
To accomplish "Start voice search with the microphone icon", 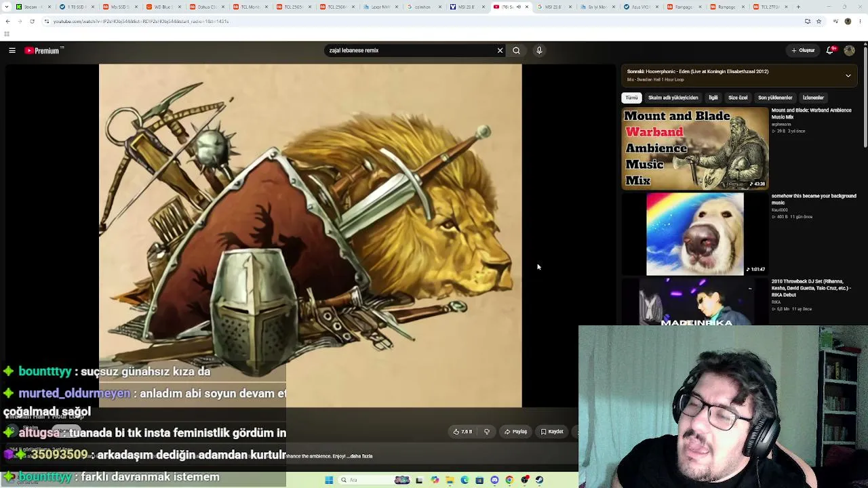I will (539, 50).
